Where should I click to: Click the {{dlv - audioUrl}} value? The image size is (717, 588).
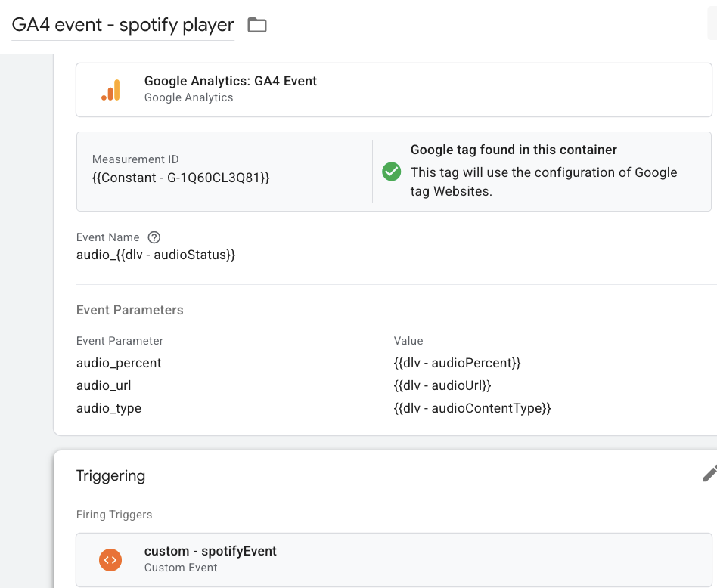[442, 385]
